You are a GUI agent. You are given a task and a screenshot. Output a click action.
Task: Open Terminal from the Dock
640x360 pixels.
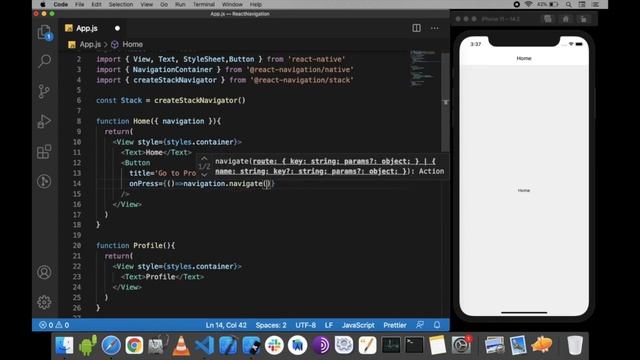414,345
